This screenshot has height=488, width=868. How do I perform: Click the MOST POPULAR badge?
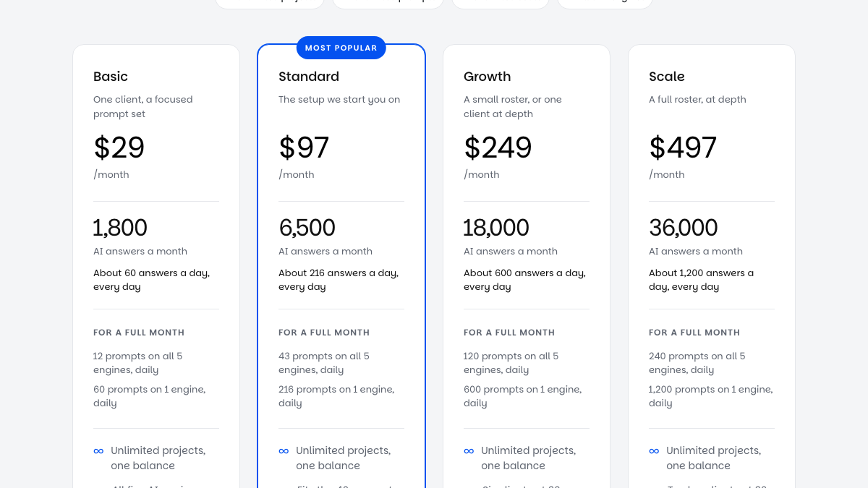tap(341, 48)
